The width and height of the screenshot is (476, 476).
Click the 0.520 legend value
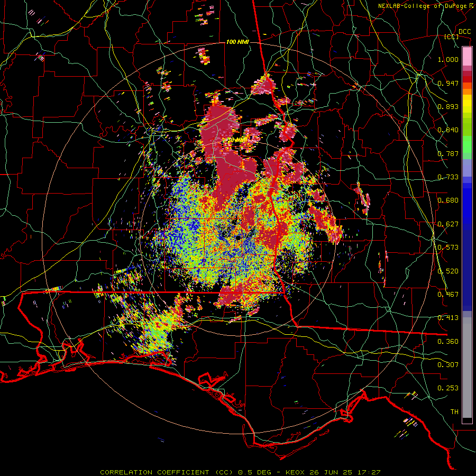click(x=448, y=271)
